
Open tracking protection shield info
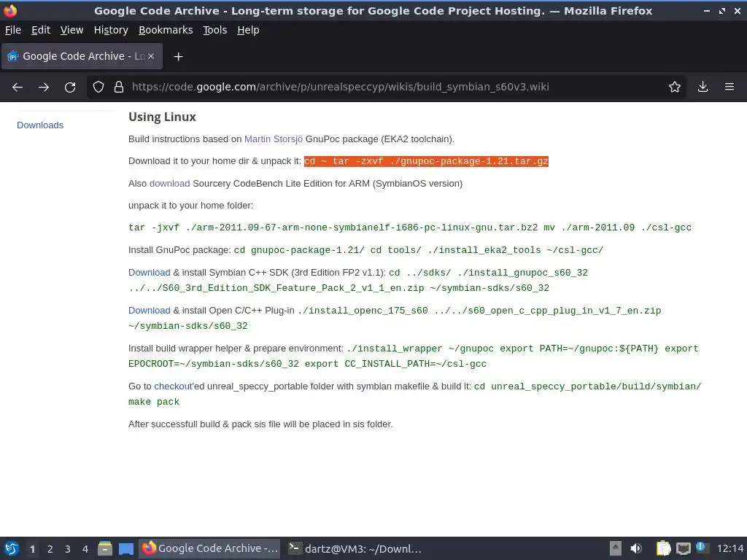coord(98,87)
